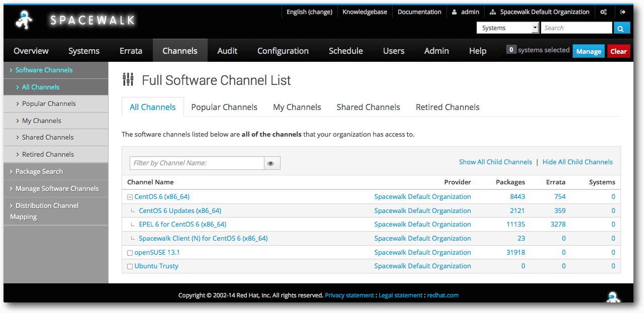Click Hide All Child Channels link
The image size is (644, 313).
point(578,162)
